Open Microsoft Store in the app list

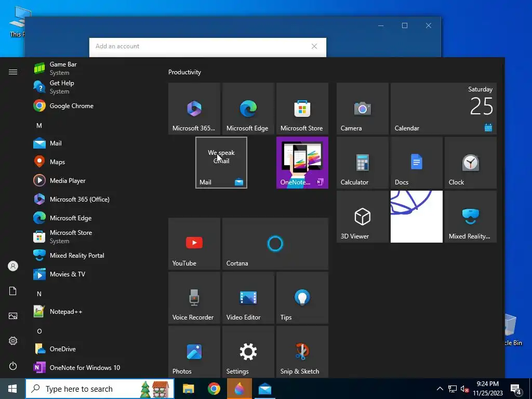(94, 236)
